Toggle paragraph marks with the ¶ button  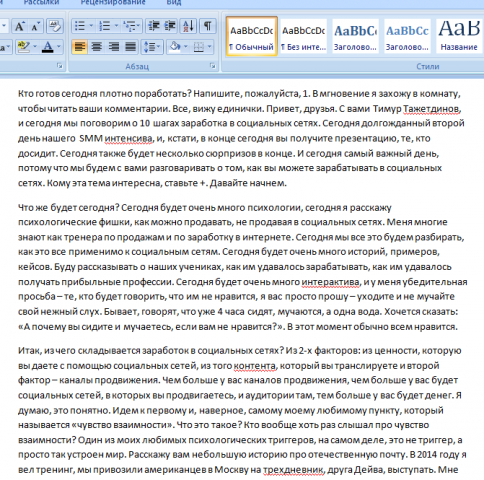click(208, 26)
